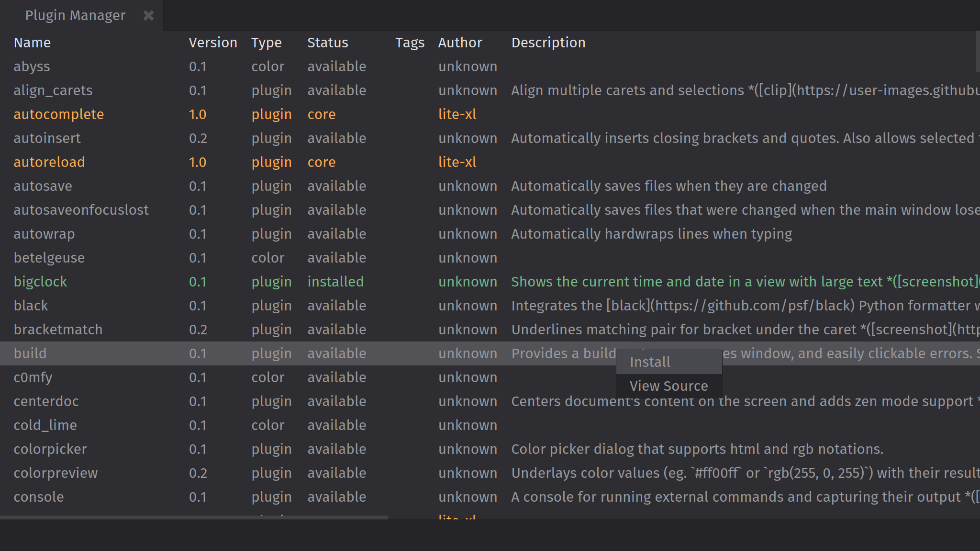The height and width of the screenshot is (551, 980).
Task: Close the Plugin Manager tab
Action: point(148,15)
